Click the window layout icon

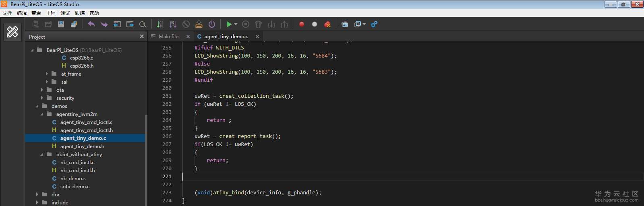coord(358,24)
